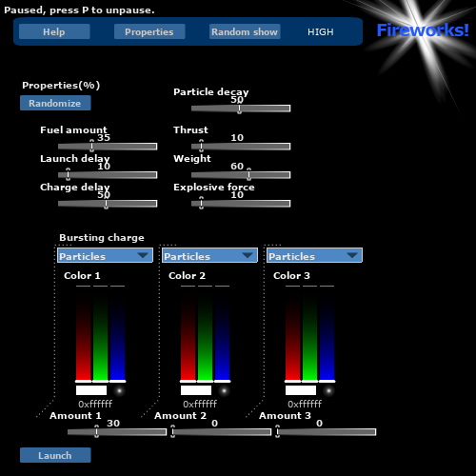Image resolution: width=476 pixels, height=476 pixels.
Task: Click the Color 2 particle preview dot
Action: click(224, 390)
